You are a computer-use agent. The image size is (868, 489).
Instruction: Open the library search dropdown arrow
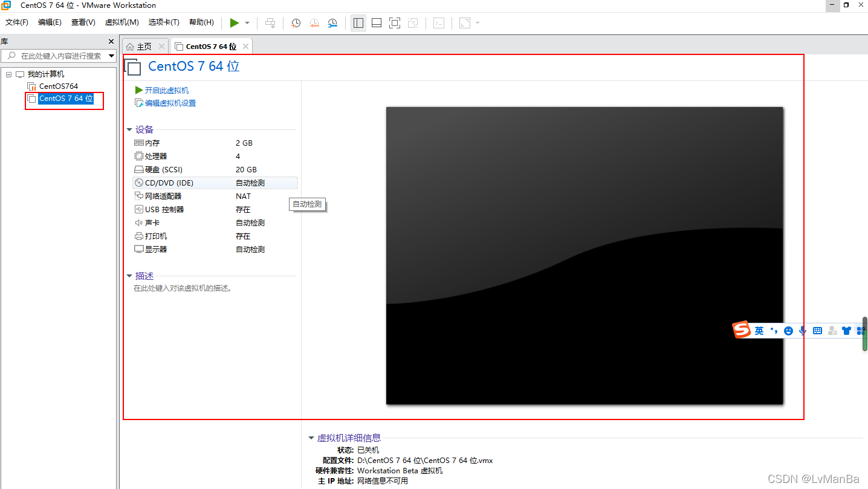click(111, 56)
